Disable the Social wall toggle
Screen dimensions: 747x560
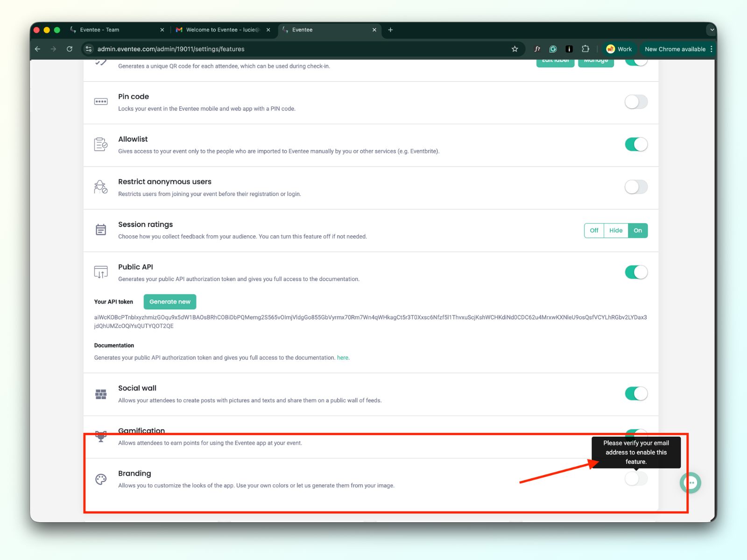click(636, 393)
